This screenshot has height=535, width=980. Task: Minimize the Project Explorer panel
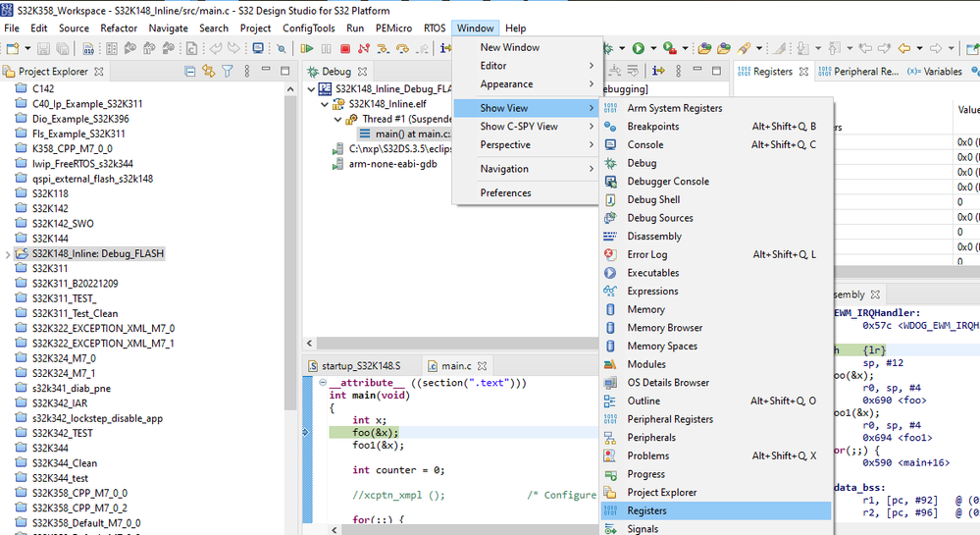point(266,70)
